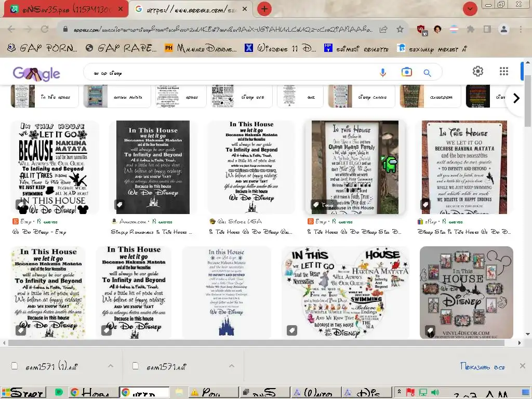The image size is (532, 399).
Task: Open the Wall Sticker USA image result
Action: pyautogui.click(x=251, y=167)
